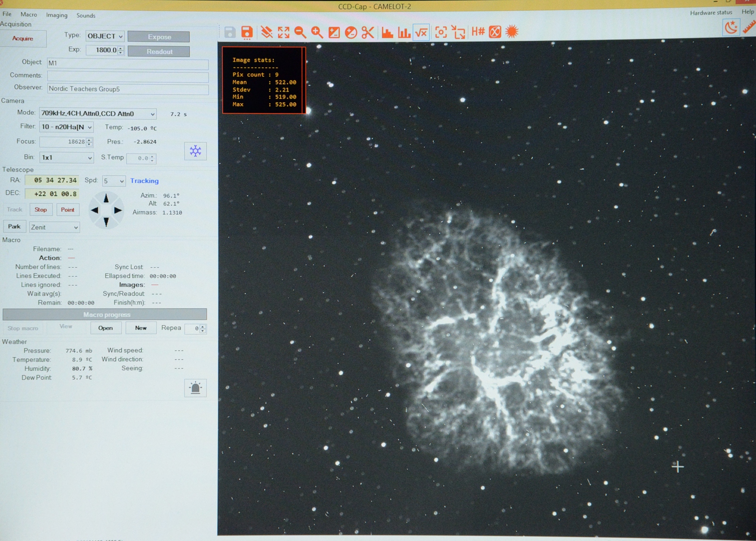Open the Filter dropdown list
The height and width of the screenshot is (541, 756).
[66, 127]
